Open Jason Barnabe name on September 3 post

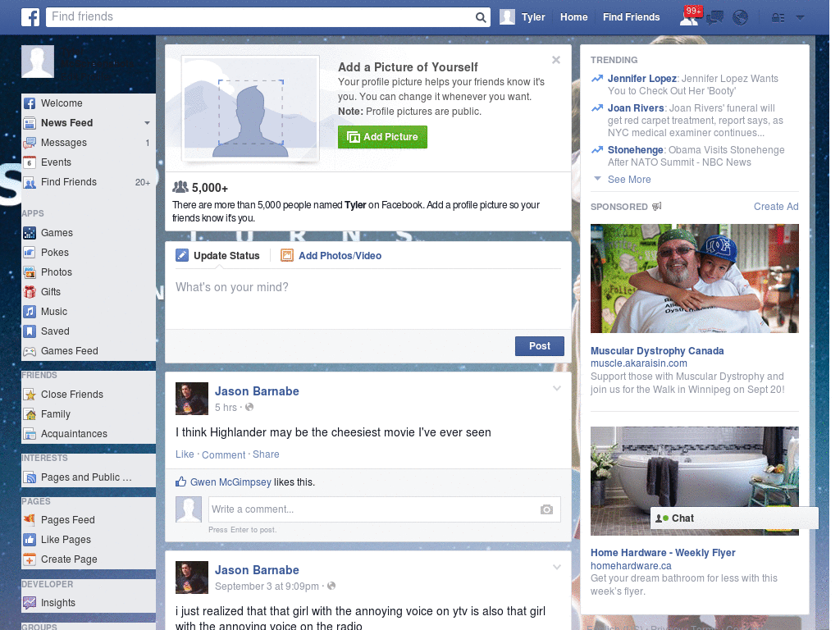click(x=257, y=571)
